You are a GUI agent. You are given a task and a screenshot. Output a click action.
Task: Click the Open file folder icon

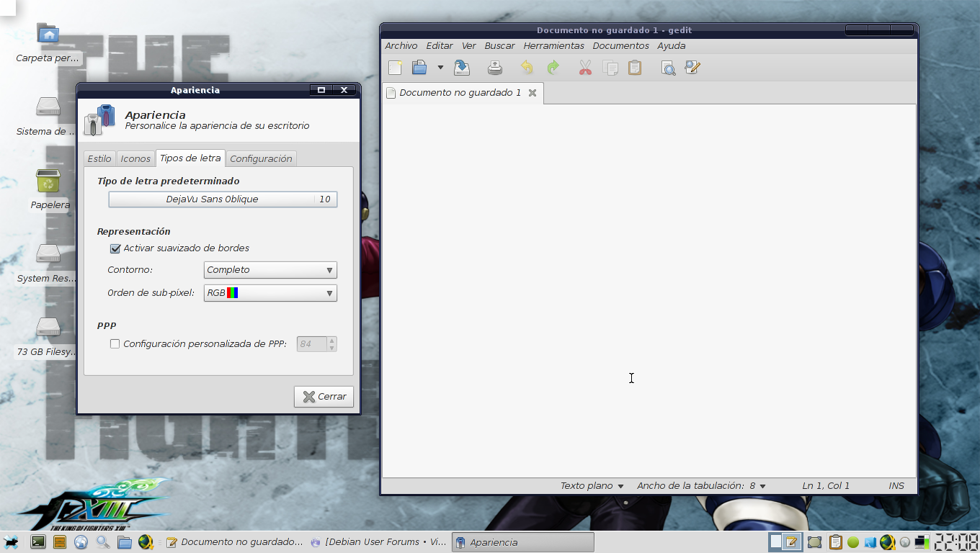[x=419, y=68]
